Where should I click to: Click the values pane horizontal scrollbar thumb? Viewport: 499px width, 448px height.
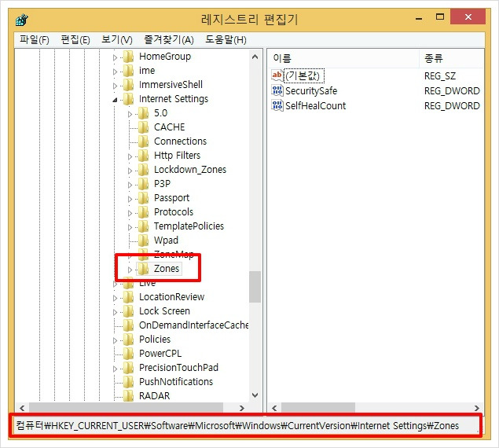click(318, 408)
